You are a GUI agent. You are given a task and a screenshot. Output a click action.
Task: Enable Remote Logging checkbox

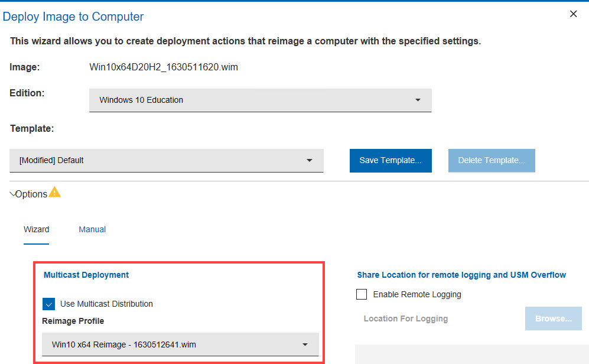tap(362, 294)
